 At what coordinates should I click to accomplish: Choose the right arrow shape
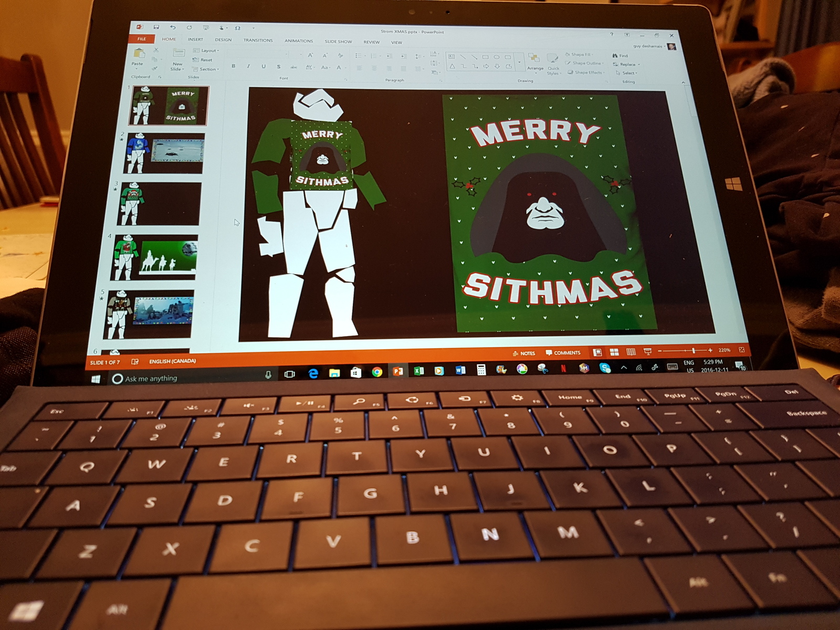point(486,67)
